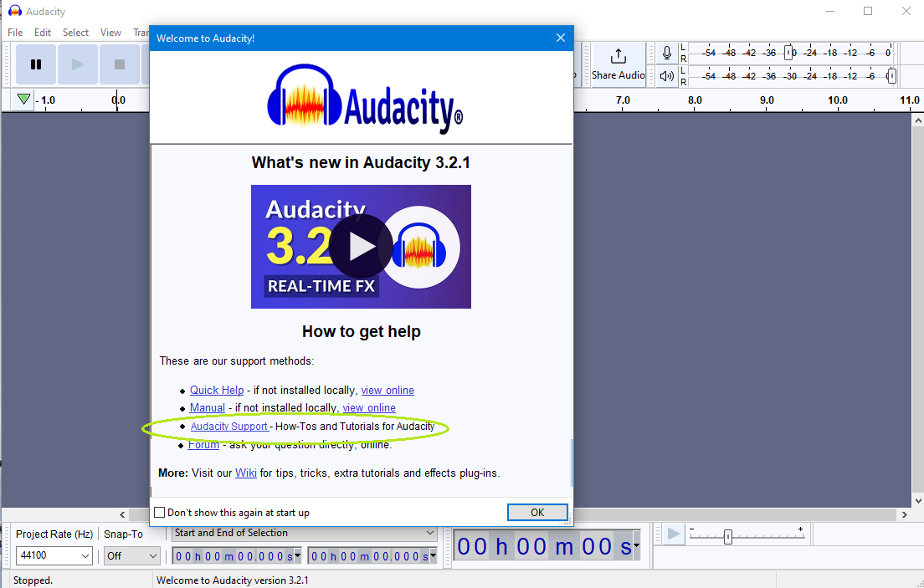Visit the Wiki link
This screenshot has height=588, width=924.
click(x=246, y=473)
